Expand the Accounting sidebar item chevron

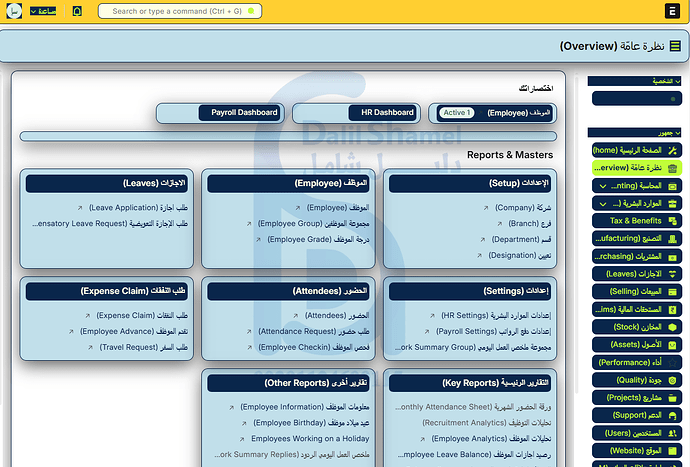pyautogui.click(x=603, y=186)
